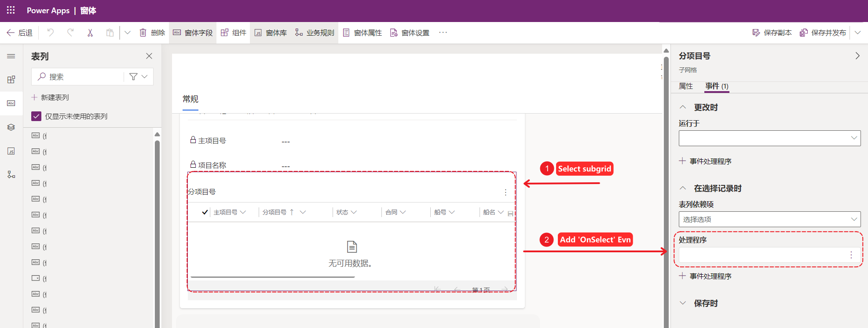Click 保存并发布 button
This screenshot has width=868, height=328.
pos(823,33)
